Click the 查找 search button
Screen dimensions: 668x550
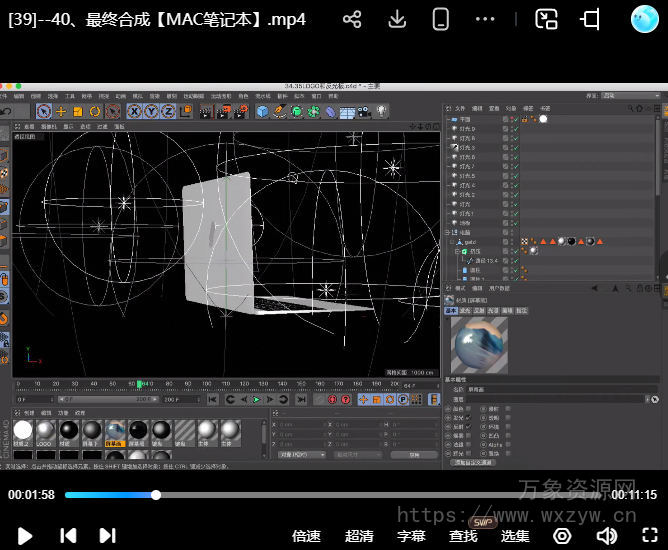pos(463,536)
